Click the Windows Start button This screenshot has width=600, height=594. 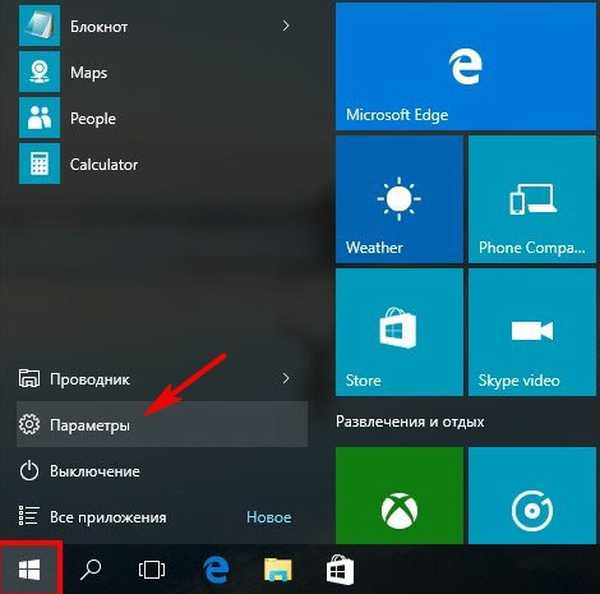point(31,569)
